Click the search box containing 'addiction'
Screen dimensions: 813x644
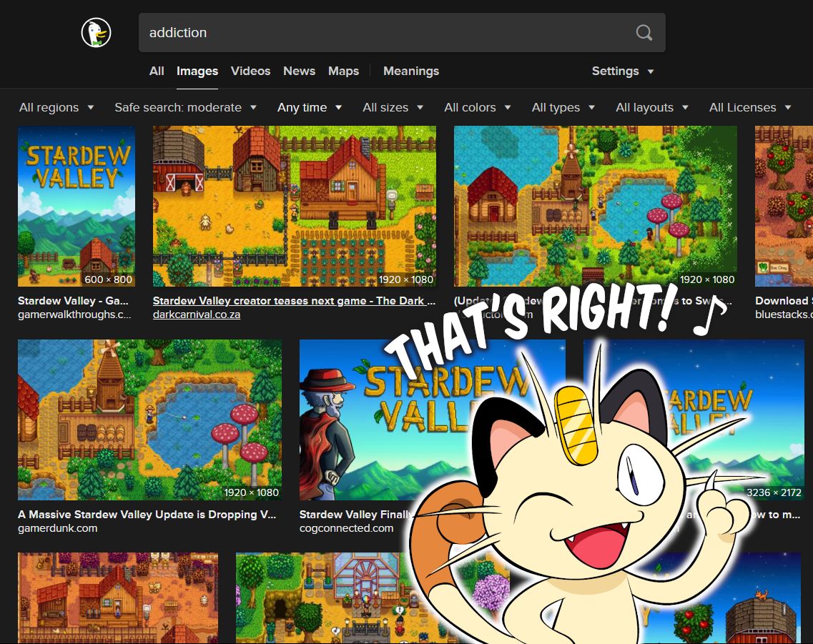pos(386,33)
